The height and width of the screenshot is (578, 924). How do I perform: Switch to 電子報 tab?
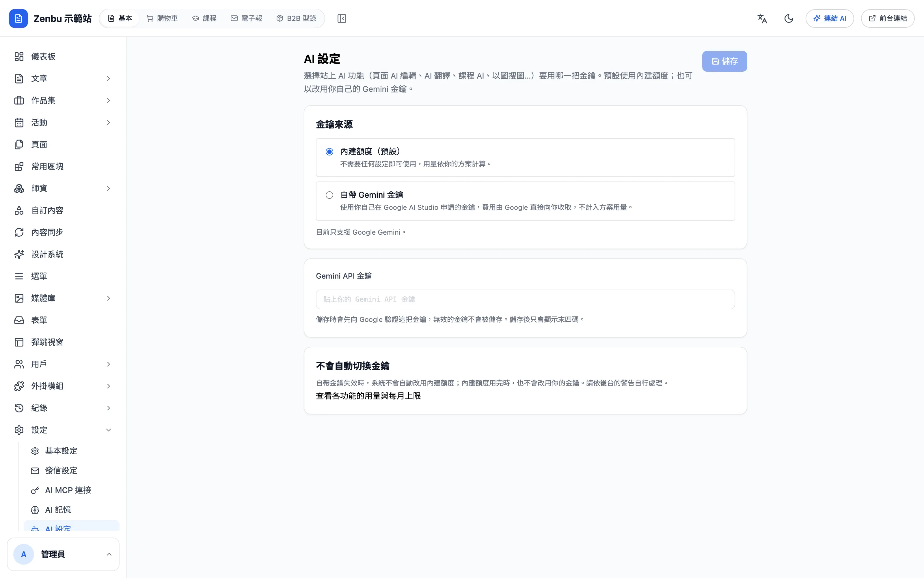[x=246, y=18]
